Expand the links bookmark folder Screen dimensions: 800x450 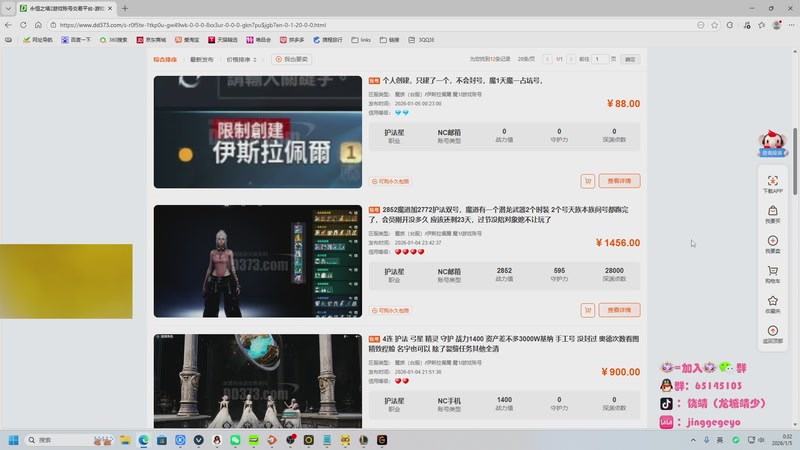pos(361,40)
